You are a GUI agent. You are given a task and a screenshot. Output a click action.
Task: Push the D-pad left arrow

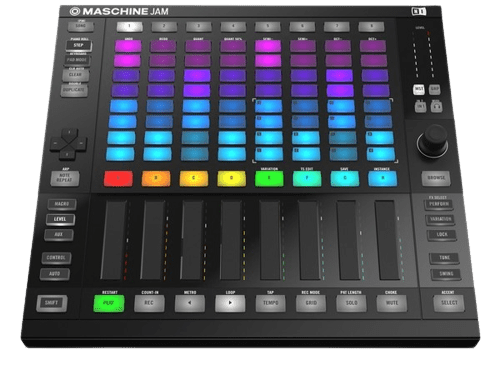click(x=56, y=144)
